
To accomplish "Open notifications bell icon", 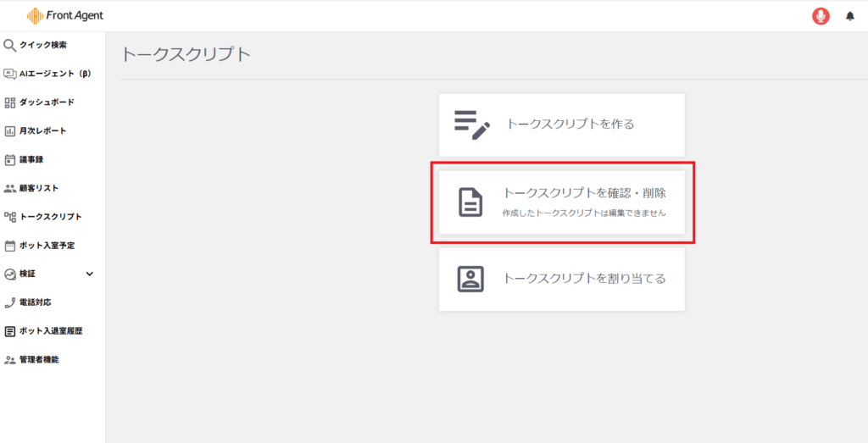I will point(850,16).
